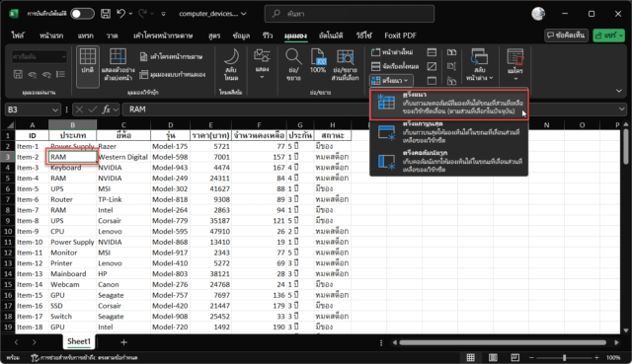Open the file name computer_devices dropdown
This screenshot has height=364, width=632.
212,14
